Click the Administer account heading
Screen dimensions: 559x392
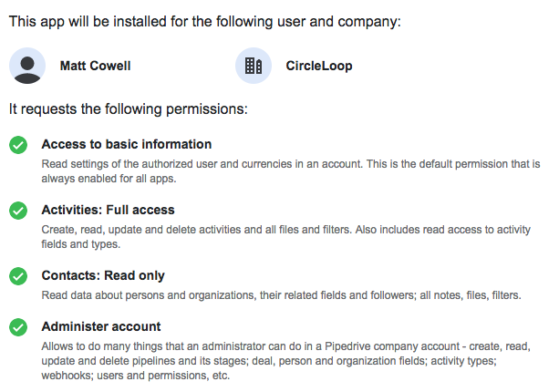[101, 326]
